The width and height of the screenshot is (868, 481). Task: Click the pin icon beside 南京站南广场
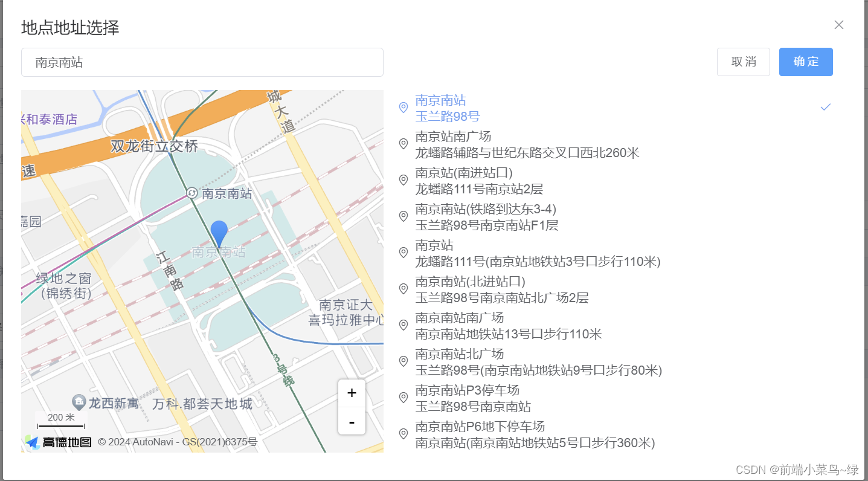coord(403,144)
